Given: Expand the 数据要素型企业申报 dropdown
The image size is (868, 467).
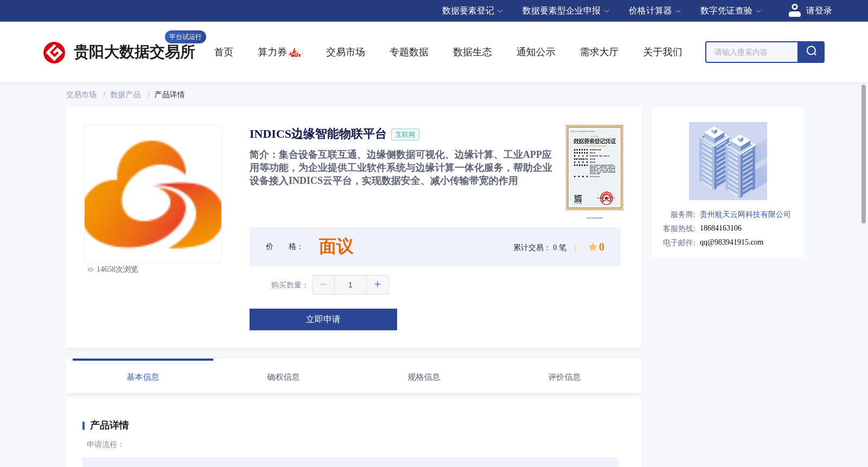Looking at the screenshot, I should [566, 11].
